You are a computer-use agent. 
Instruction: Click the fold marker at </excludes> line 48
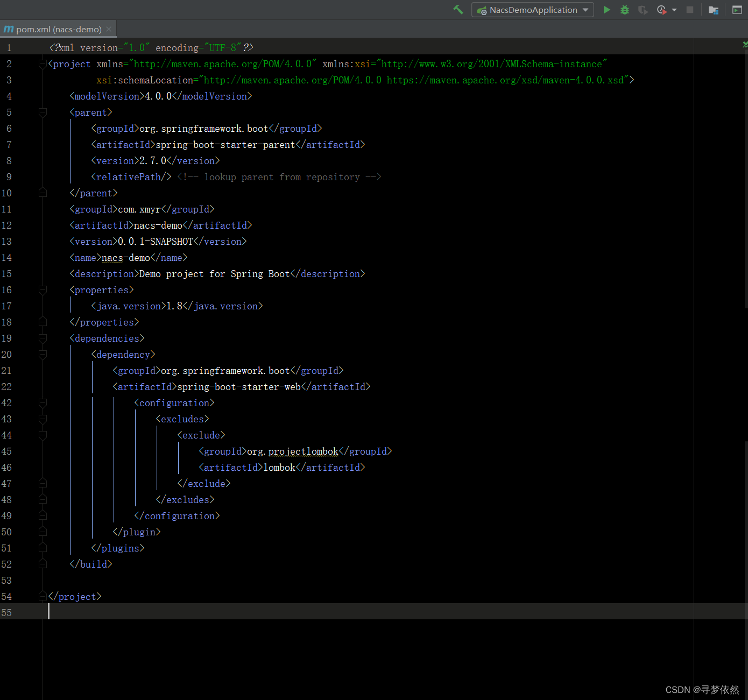43,500
